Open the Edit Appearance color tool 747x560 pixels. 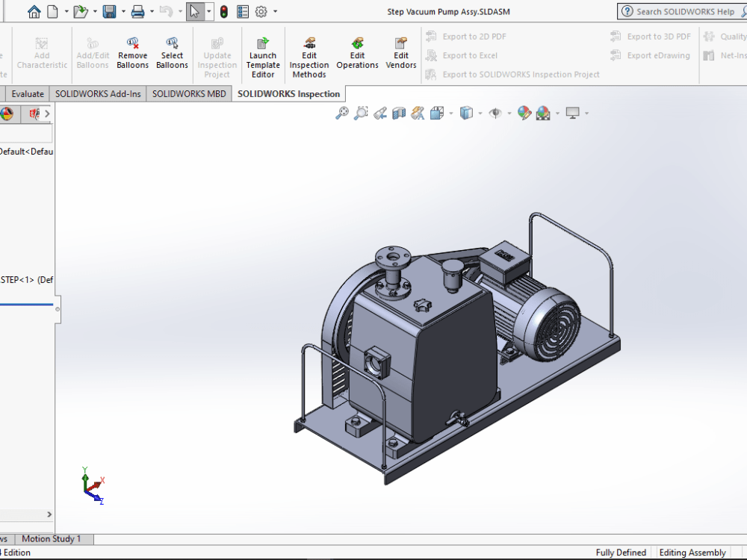[x=524, y=113]
